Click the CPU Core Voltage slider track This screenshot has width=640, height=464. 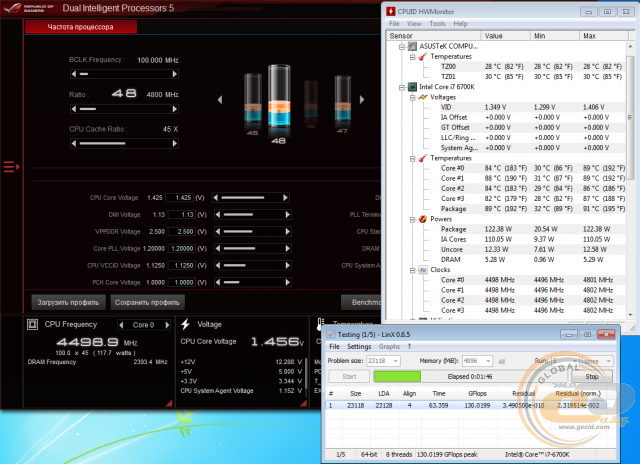[250, 198]
